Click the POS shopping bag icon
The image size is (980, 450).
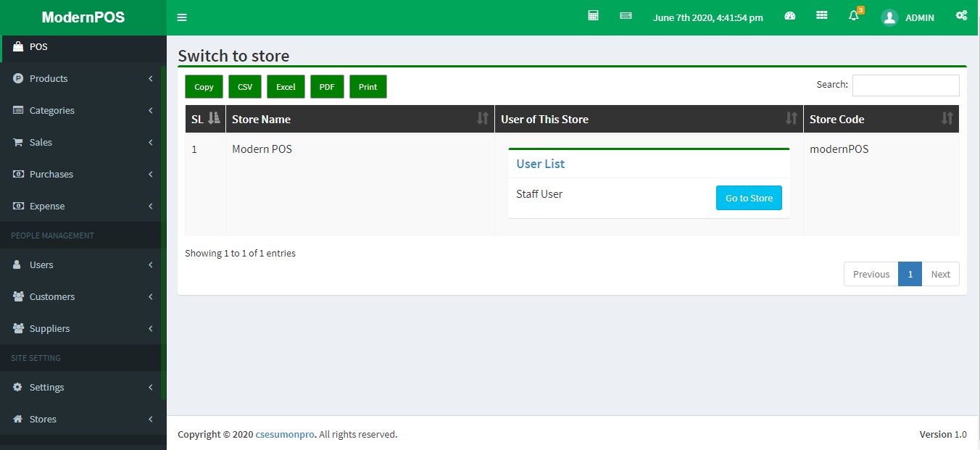point(18,46)
